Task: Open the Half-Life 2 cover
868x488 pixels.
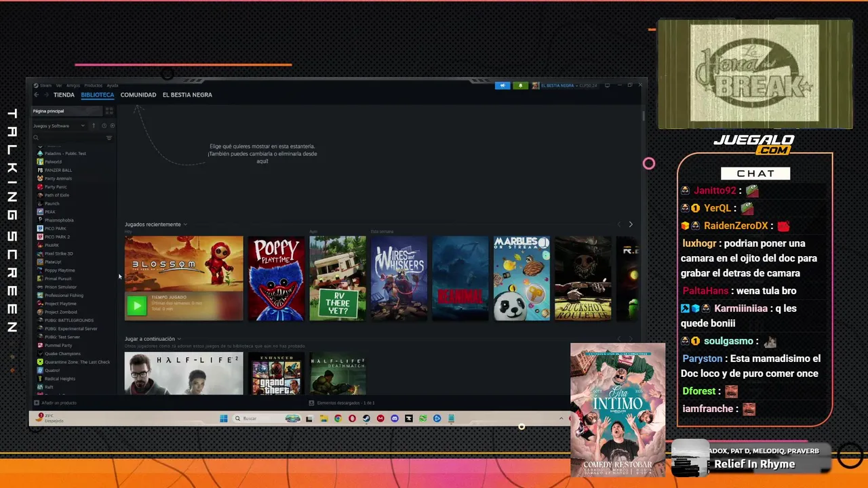Action: click(x=184, y=373)
